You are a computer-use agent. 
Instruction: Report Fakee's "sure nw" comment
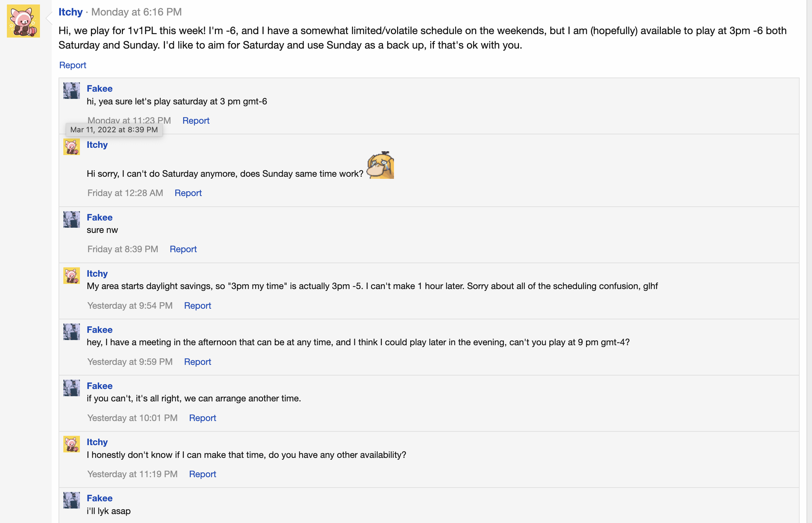point(183,249)
